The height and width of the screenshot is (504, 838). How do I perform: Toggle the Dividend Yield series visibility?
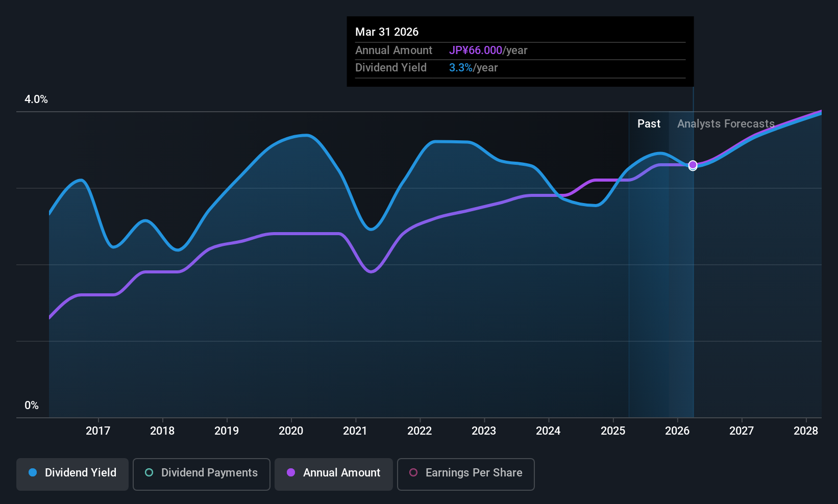[x=72, y=473]
